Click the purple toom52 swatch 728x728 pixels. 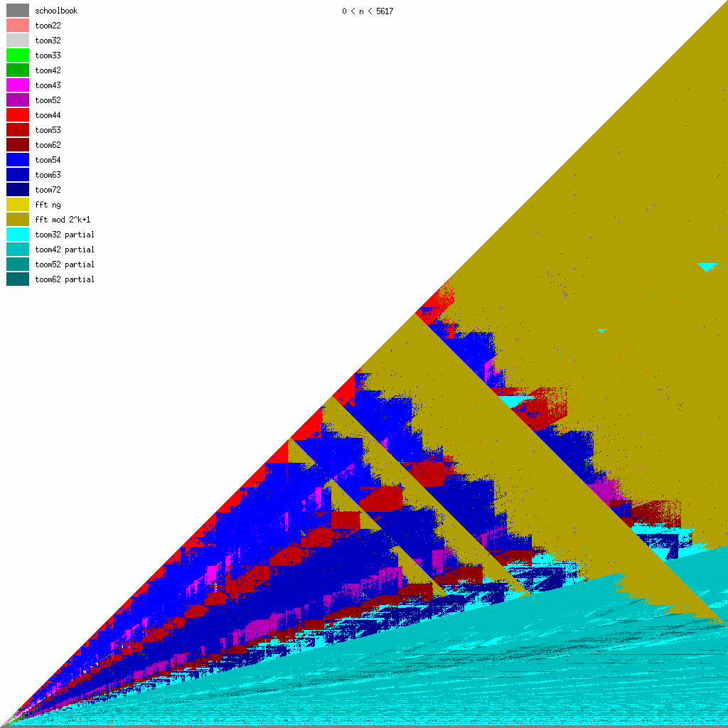[x=18, y=100]
